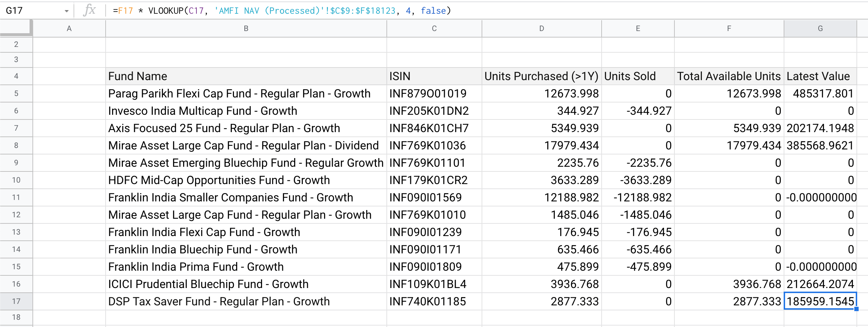
Task: Select Mirae Asset Large Cap Growth cell
Action: [x=246, y=215]
